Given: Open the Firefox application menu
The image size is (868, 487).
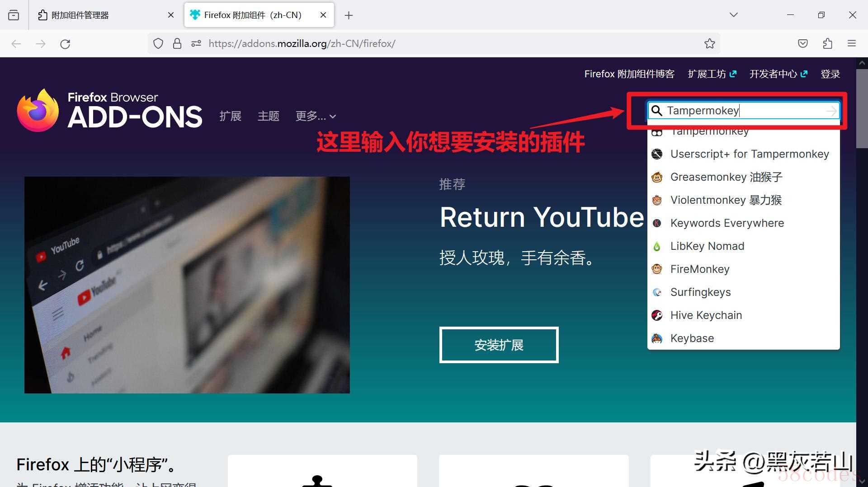Looking at the screenshot, I should tap(852, 44).
